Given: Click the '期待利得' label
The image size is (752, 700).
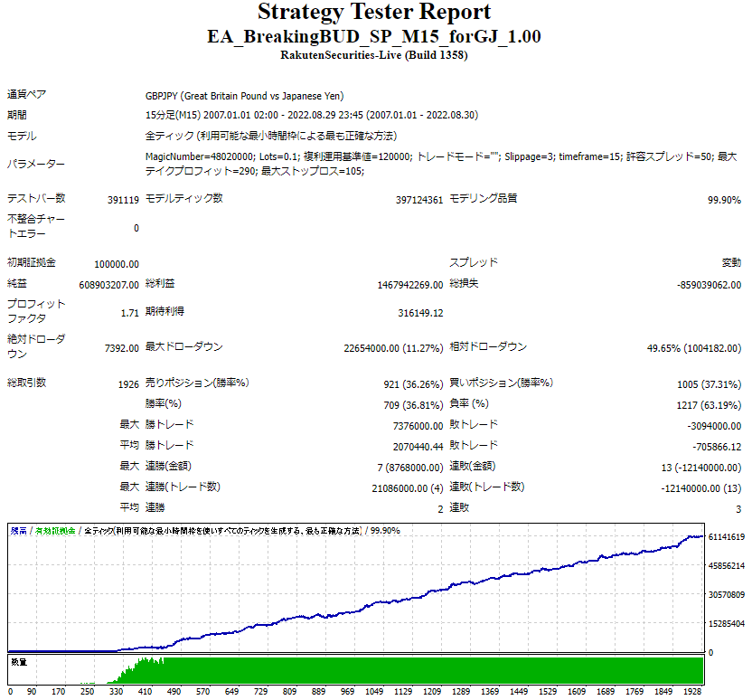Looking at the screenshot, I should tap(164, 311).
